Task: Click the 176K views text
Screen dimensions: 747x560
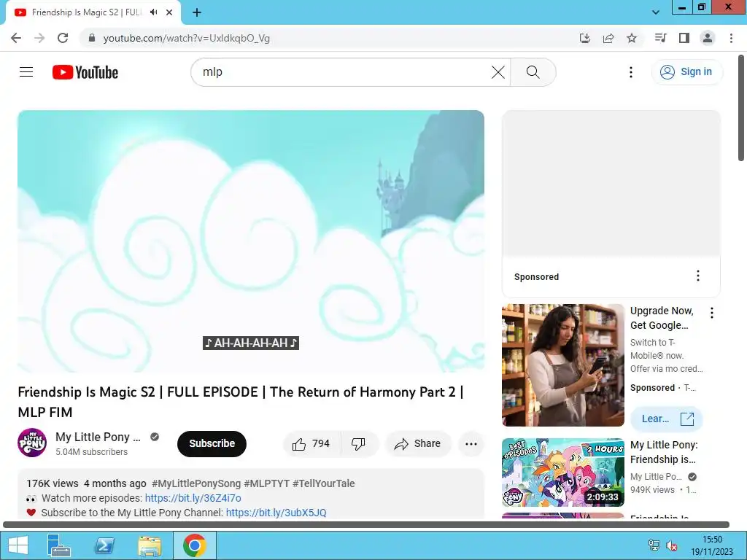Action: 53,483
